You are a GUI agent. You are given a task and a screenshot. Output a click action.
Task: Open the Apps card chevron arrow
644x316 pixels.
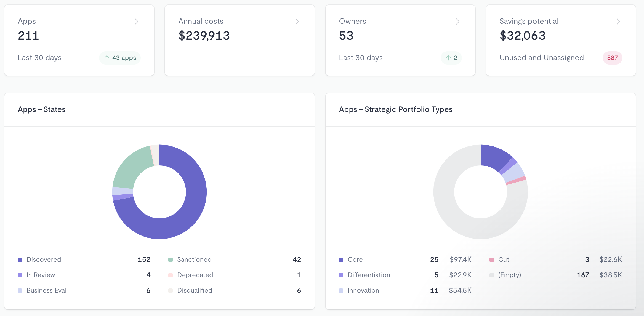pyautogui.click(x=136, y=22)
